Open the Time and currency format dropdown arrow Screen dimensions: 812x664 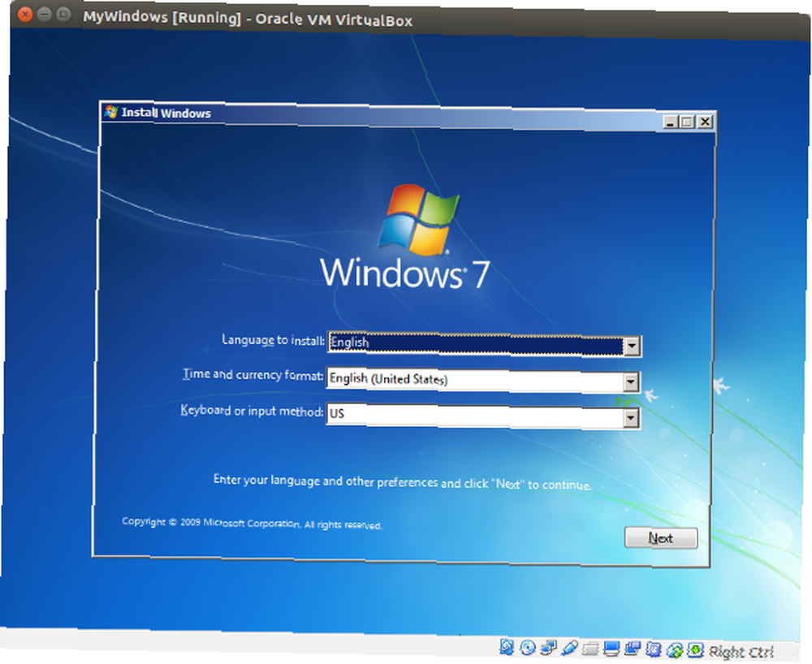click(631, 382)
